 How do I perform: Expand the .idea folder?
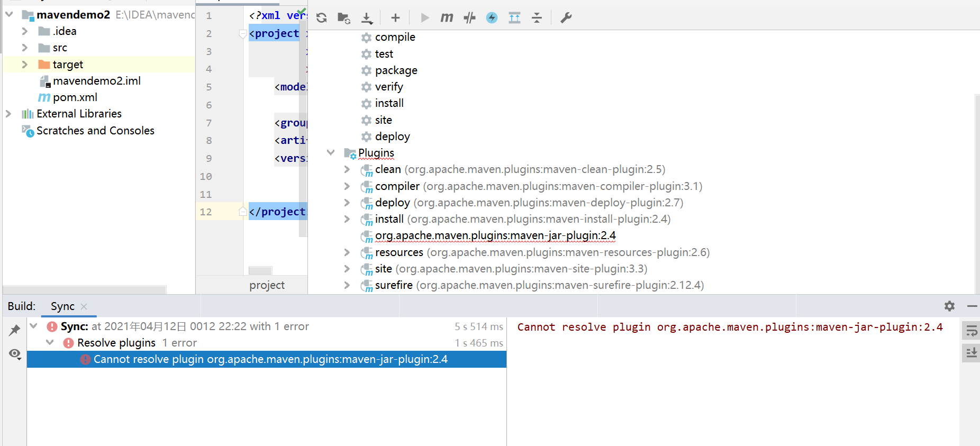click(25, 31)
